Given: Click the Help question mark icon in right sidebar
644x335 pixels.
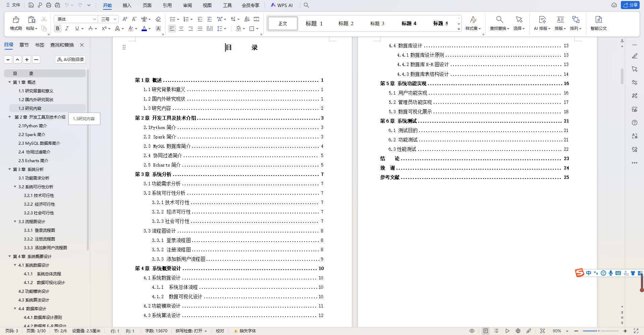Looking at the screenshot, I should (x=635, y=123).
